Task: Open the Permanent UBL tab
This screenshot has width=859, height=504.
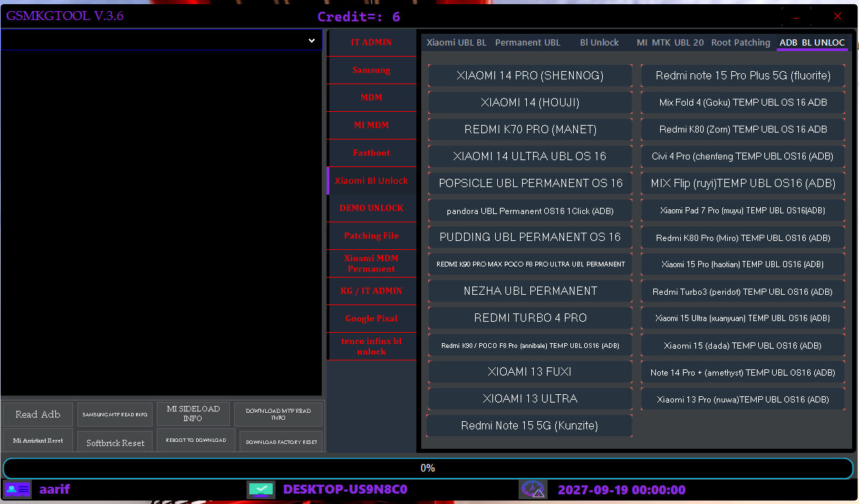Action: [x=528, y=43]
